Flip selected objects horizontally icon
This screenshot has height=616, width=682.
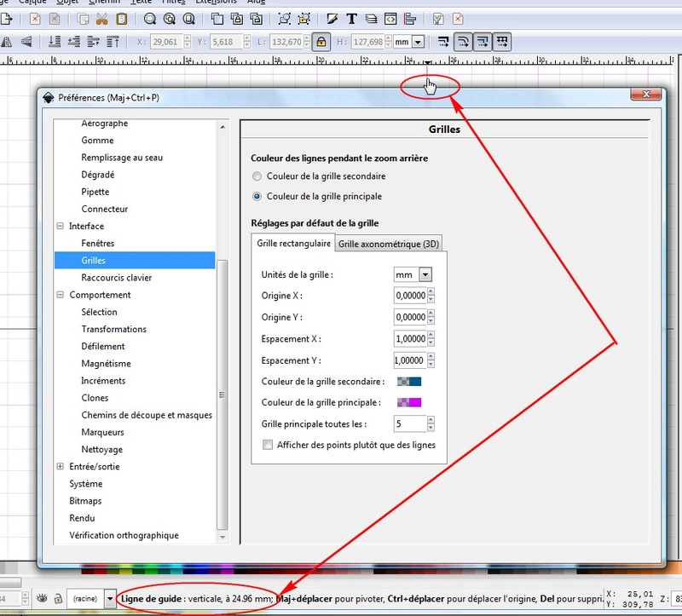(x=7, y=42)
